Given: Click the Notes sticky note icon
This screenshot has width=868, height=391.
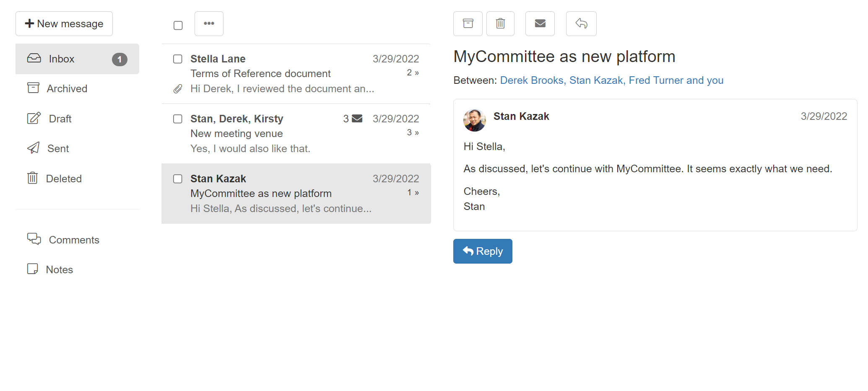Looking at the screenshot, I should [32, 269].
